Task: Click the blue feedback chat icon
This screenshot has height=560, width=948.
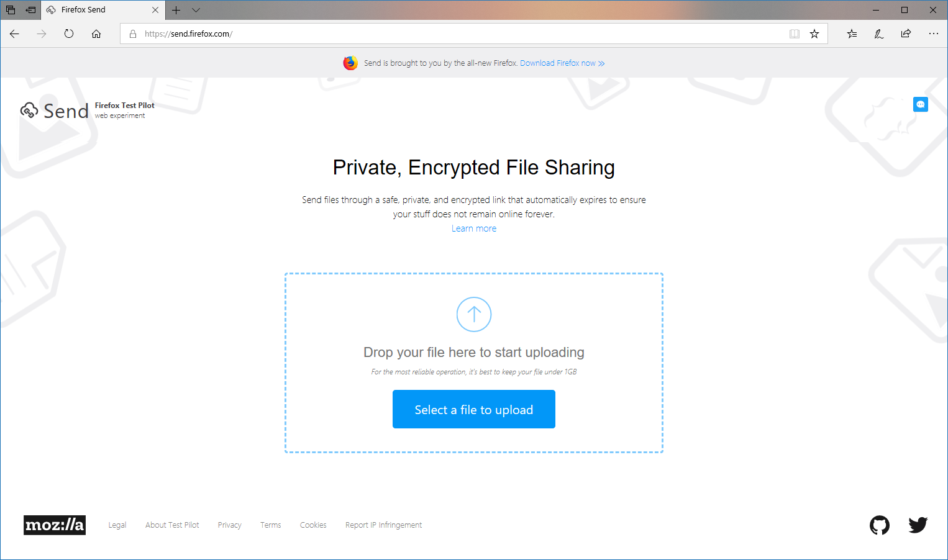Action: click(x=920, y=104)
